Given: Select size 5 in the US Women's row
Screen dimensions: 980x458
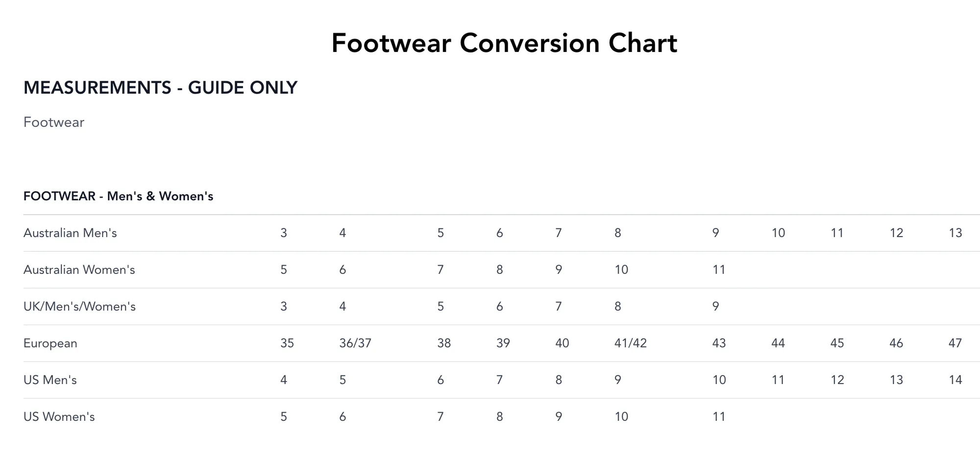Looking at the screenshot, I should (x=284, y=417).
